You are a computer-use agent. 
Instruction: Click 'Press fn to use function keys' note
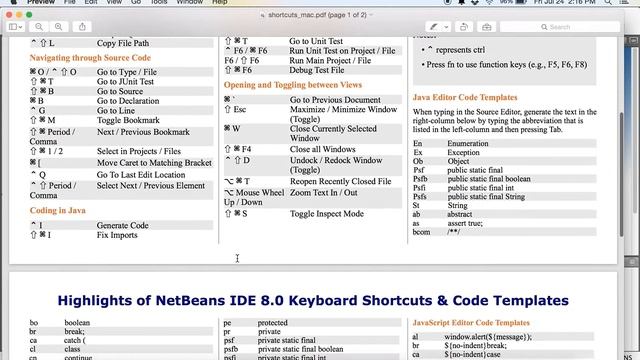(507, 64)
